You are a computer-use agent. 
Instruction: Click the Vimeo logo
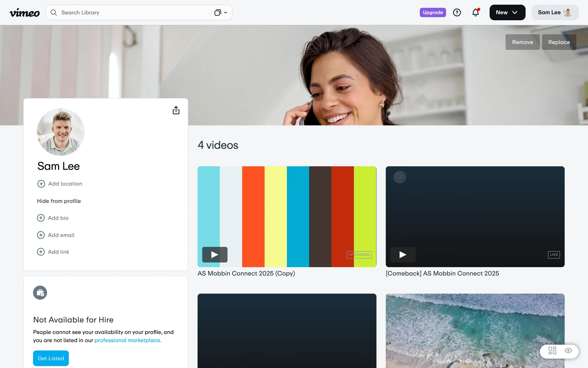[24, 13]
